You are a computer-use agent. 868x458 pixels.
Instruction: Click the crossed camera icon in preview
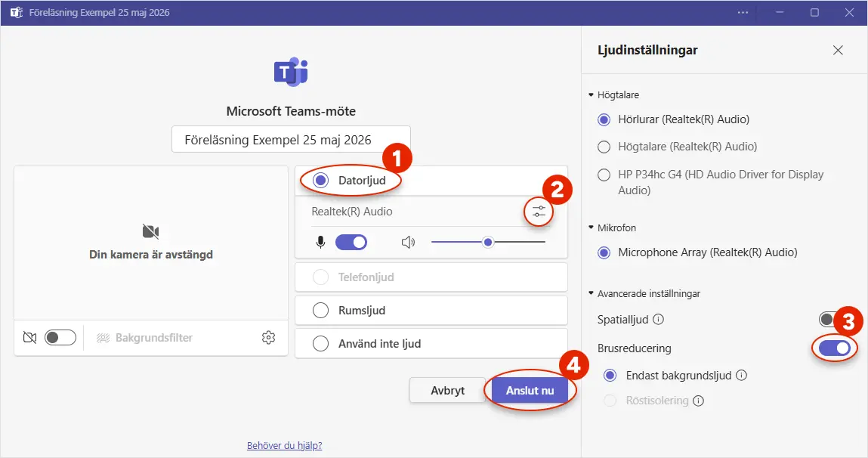pos(150,231)
